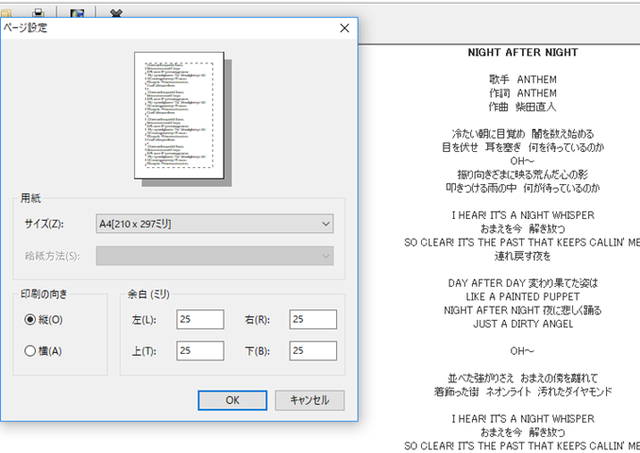Click the lyric line 'JUST A DIRTY ANGEL'
The height and width of the screenshot is (453, 640).
pos(523,324)
